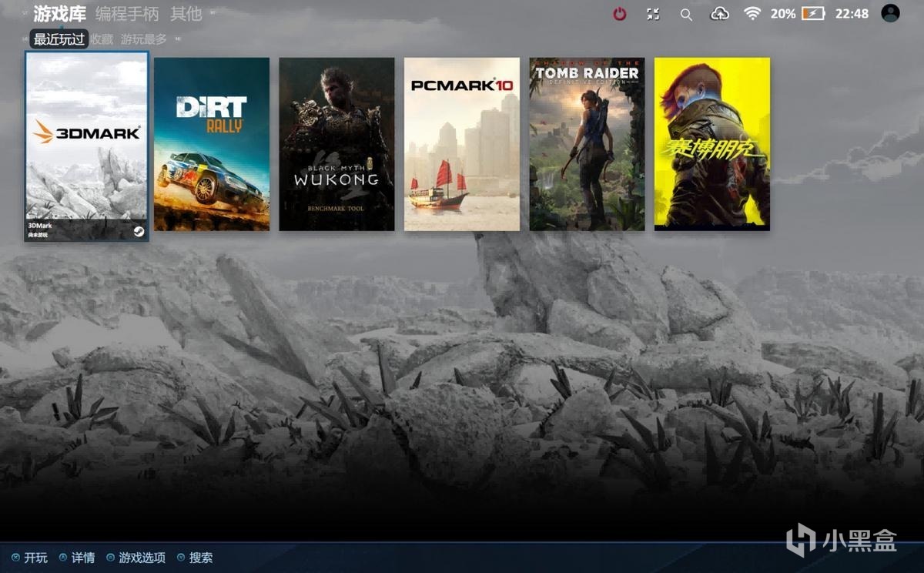Click the 22:48 clock

[x=852, y=14]
